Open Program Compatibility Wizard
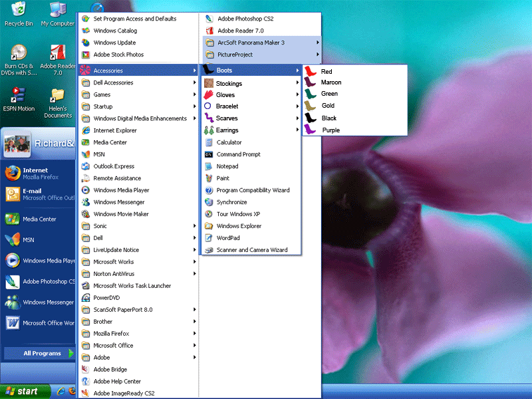The width and height of the screenshot is (532, 399). pyautogui.click(x=251, y=190)
